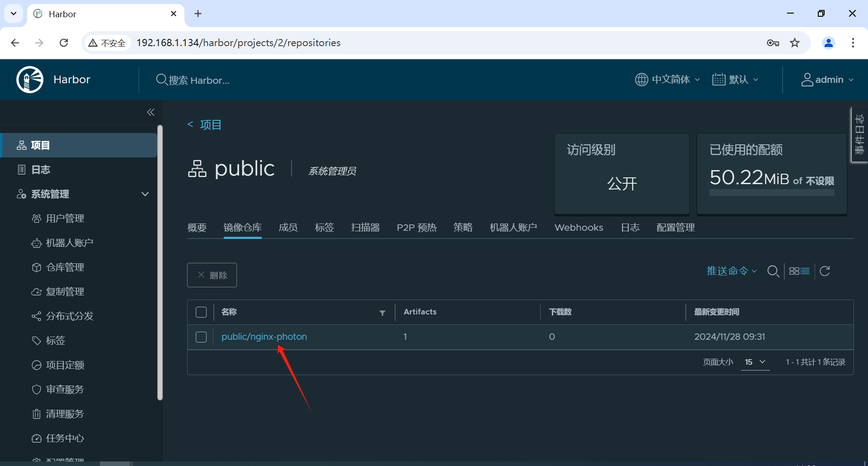Switch to Webhooks tab
Screen dimensions: 868x466
coord(579,228)
